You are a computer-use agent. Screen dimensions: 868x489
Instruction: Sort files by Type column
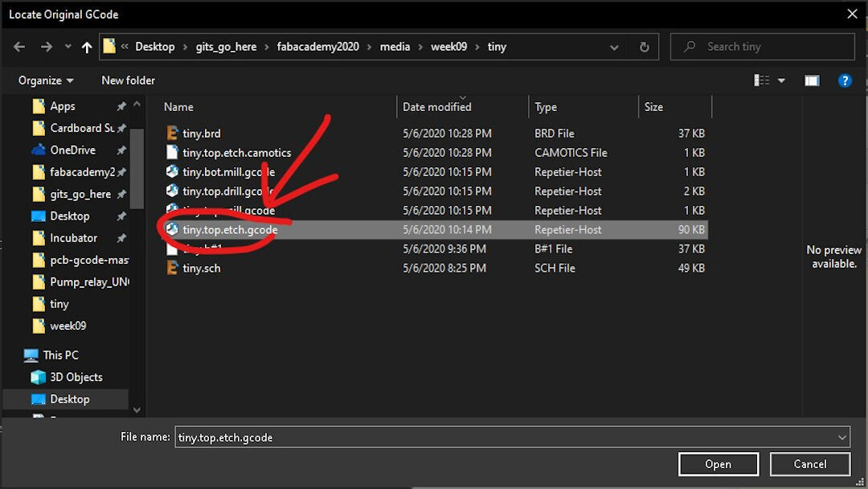coord(545,107)
